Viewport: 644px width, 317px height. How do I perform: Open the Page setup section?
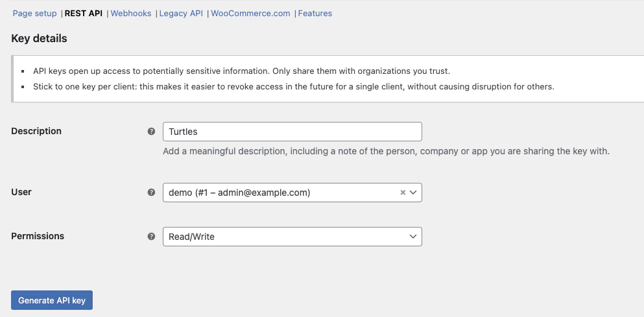pyautogui.click(x=34, y=13)
